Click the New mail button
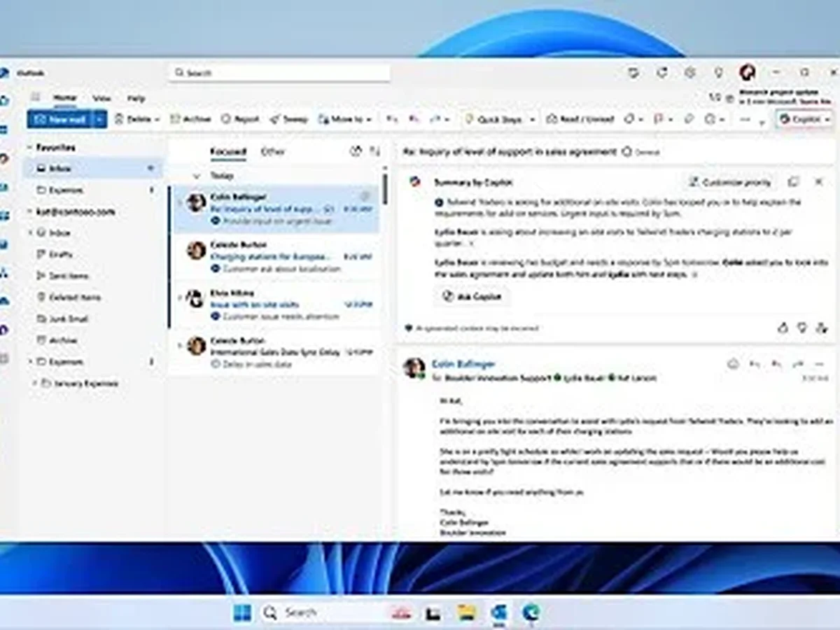The width and height of the screenshot is (840, 630). point(60,120)
